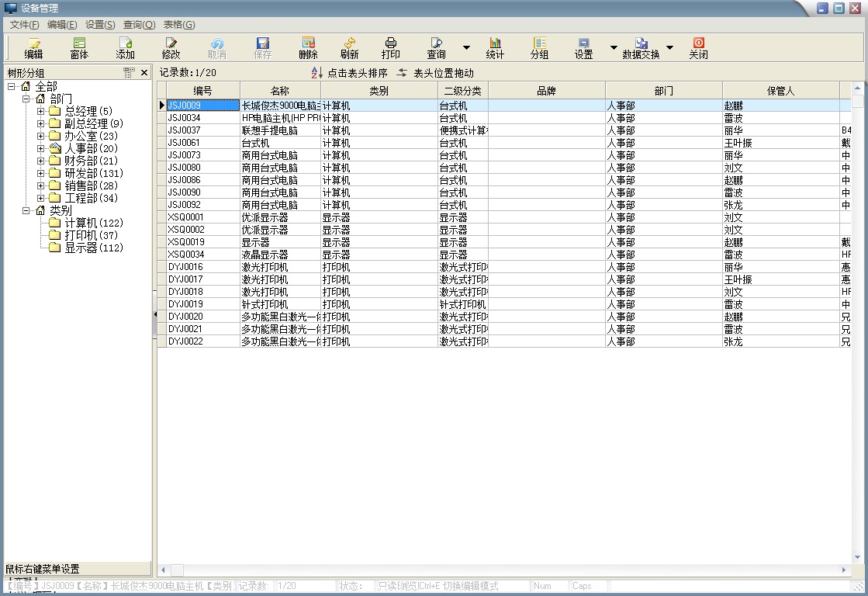The image size is (868, 596).
Task: Open dropdown arrow next to 查询
Action: coord(467,47)
